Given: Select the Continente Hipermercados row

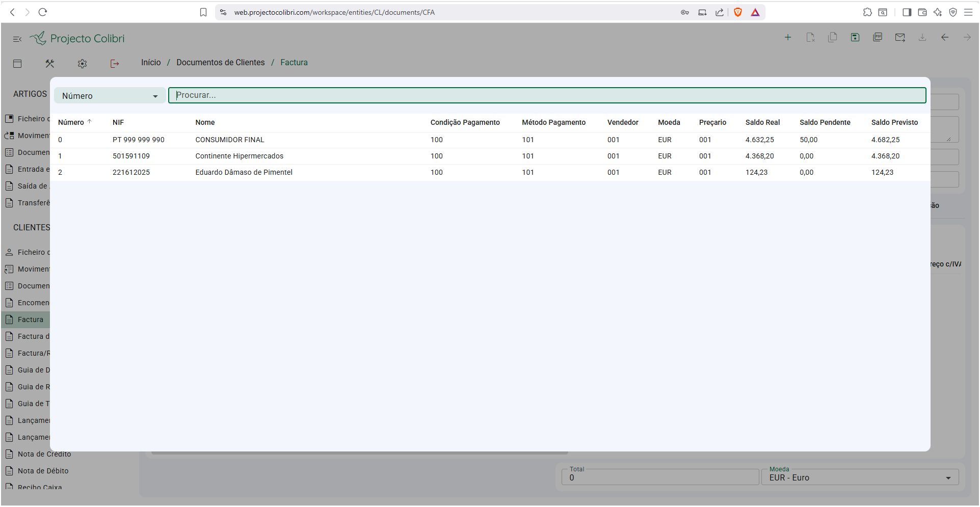Looking at the screenshot, I should [x=239, y=156].
